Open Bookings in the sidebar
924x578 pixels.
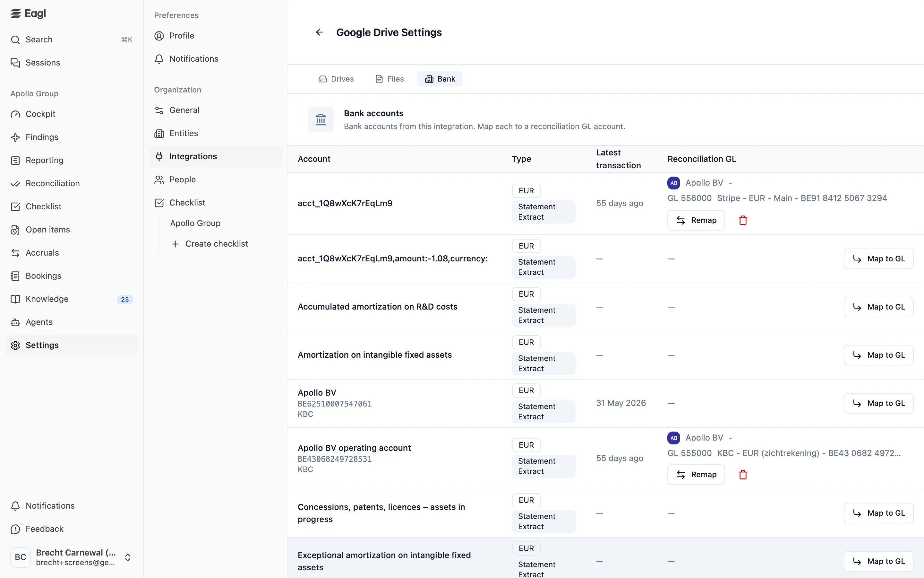(72, 276)
